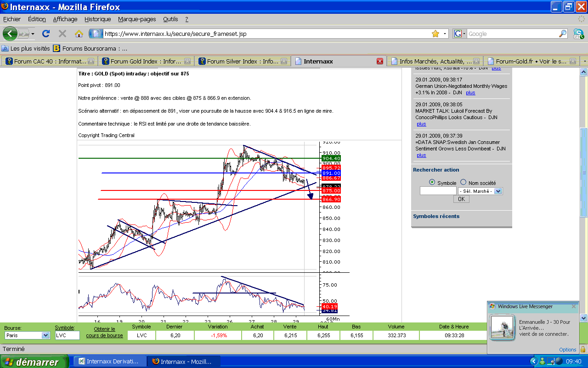The height and width of the screenshot is (368, 588).
Task: Open the Fichier menu
Action: 12,19
